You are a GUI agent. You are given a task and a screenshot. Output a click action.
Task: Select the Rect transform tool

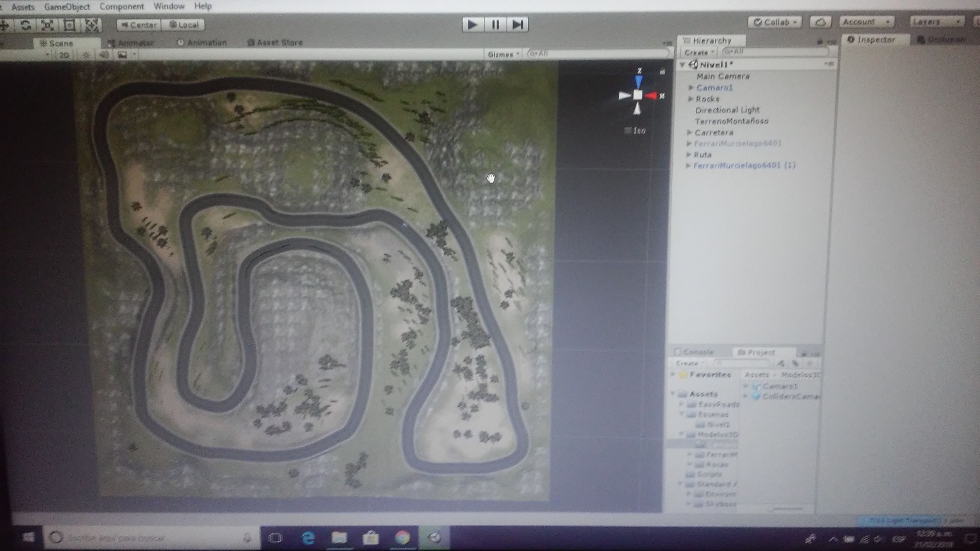(70, 26)
